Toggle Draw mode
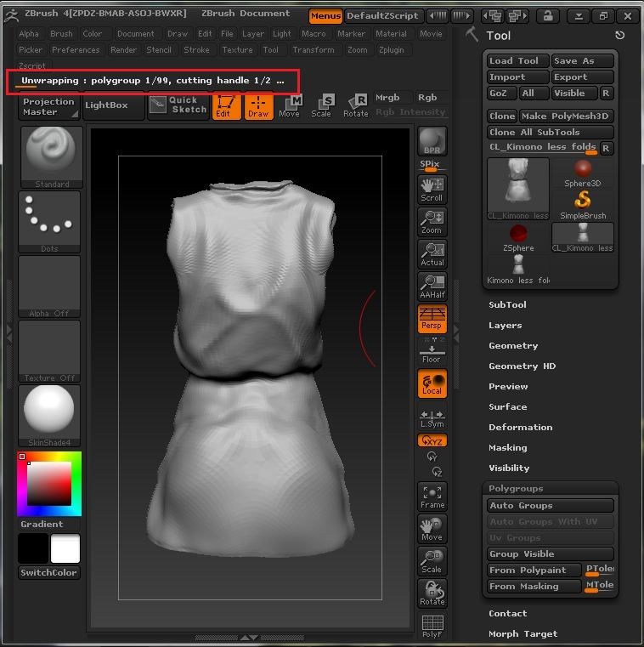Image resolution: width=644 pixels, height=647 pixels. pos(259,106)
